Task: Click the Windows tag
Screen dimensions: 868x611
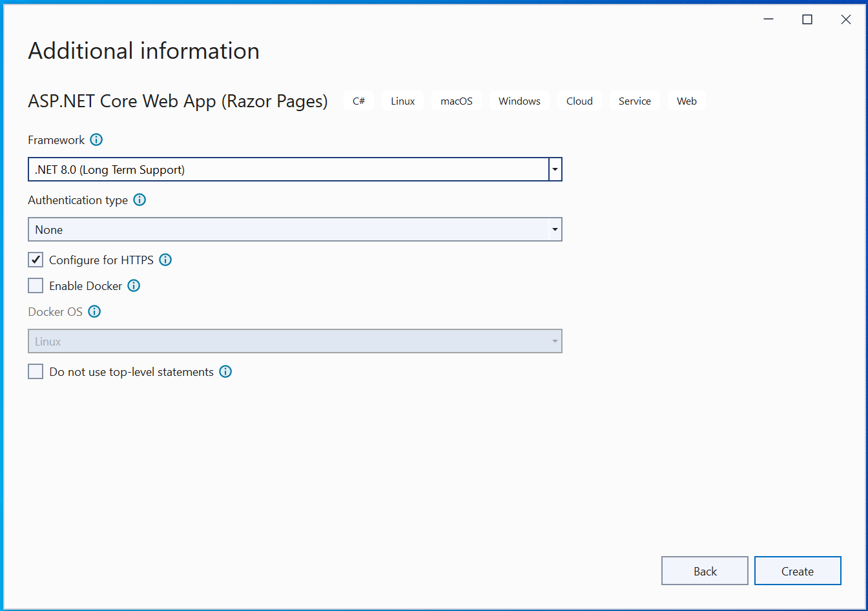Action: pyautogui.click(x=519, y=101)
